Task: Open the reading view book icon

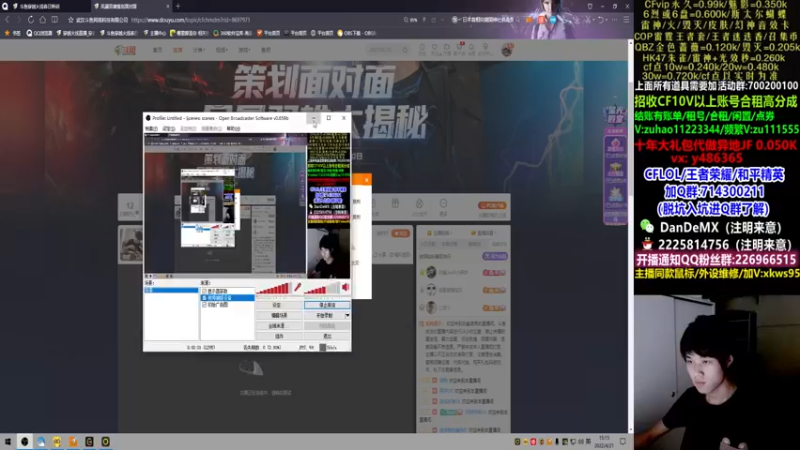Action: [55, 20]
